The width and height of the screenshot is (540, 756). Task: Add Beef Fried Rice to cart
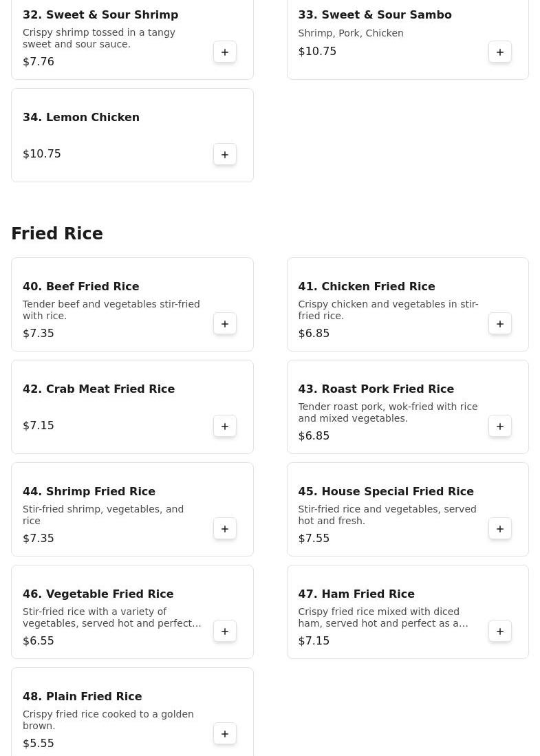tap(225, 324)
